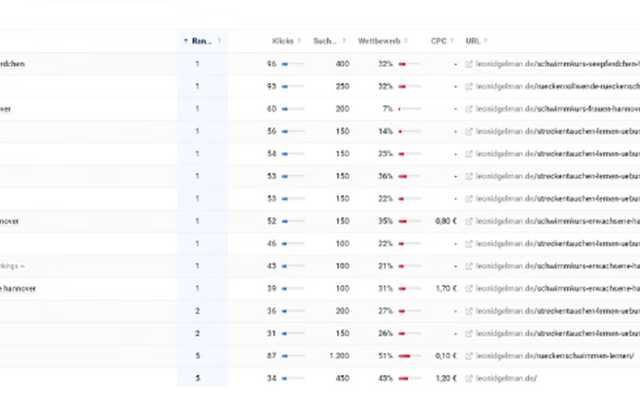
Task: Open streckentauchen URL in 56-clicks row
Action: (x=558, y=131)
